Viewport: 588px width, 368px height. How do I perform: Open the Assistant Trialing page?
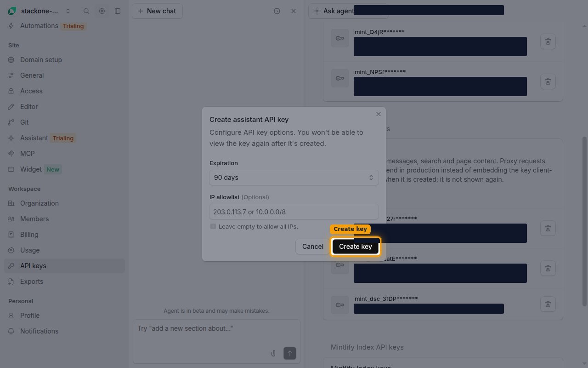click(x=64, y=138)
